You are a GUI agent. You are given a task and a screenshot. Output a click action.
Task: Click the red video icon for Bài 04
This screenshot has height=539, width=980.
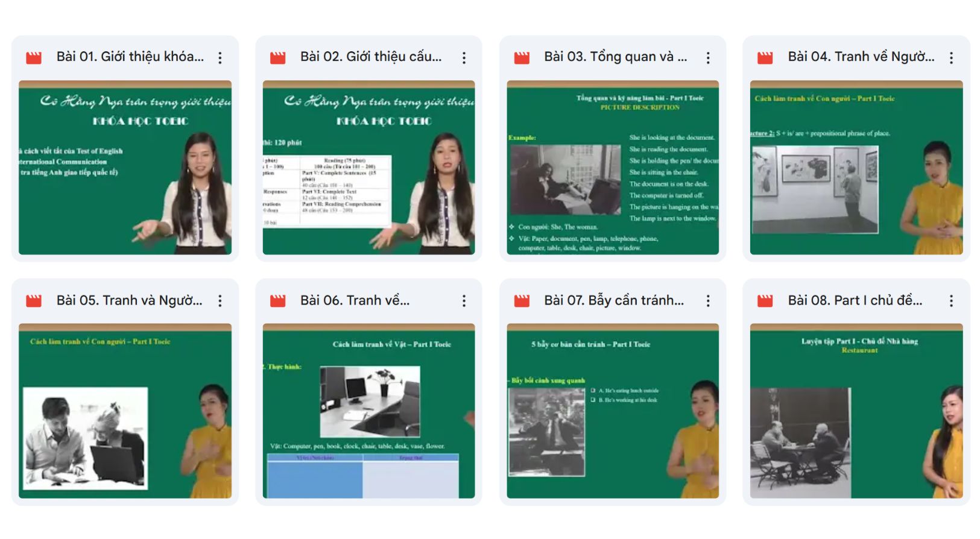(765, 58)
